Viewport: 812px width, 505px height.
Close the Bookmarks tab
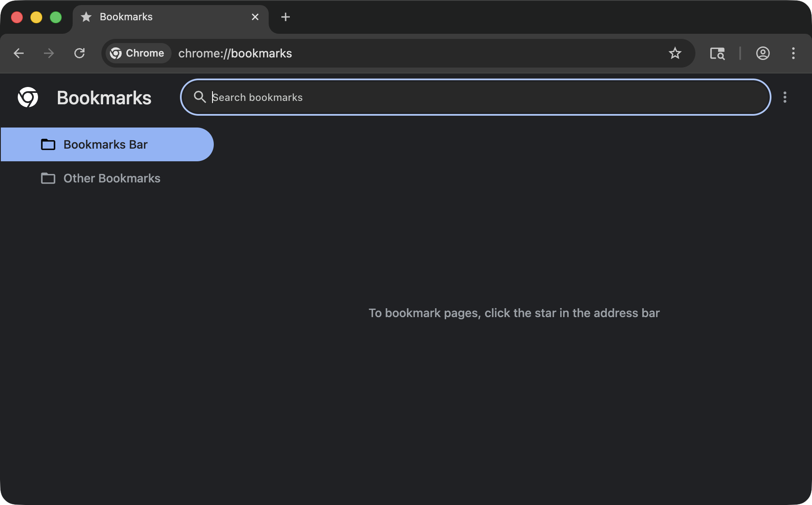pos(255,17)
